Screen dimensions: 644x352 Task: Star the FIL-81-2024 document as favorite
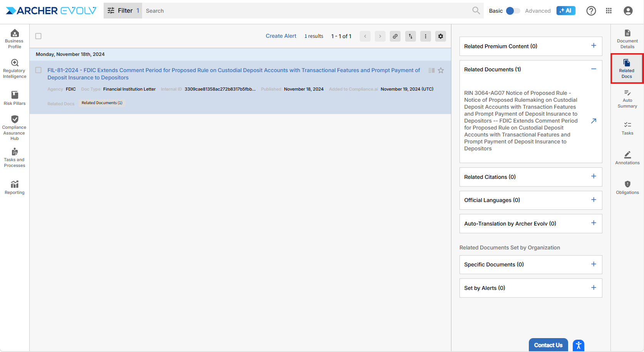[x=441, y=70]
